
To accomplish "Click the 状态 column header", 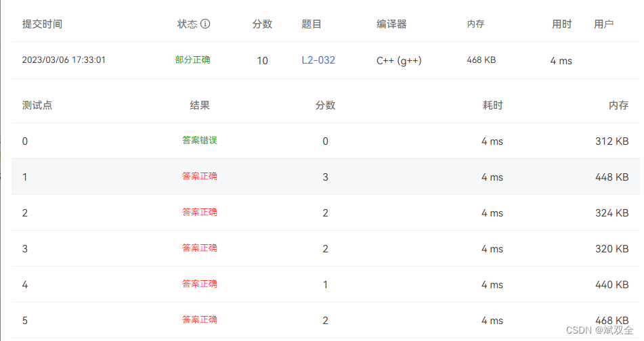I will pyautogui.click(x=188, y=24).
